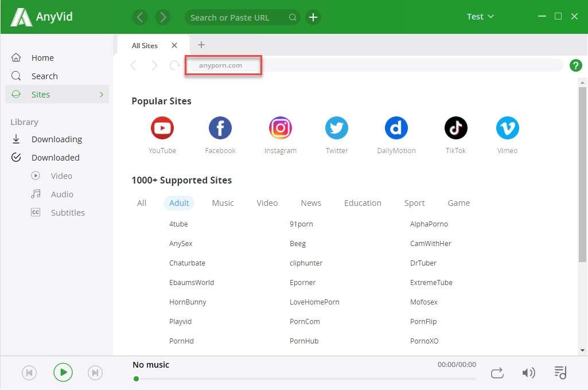This screenshot has height=390, width=588.
Task: Open the Downloading library section
Action: pos(57,139)
